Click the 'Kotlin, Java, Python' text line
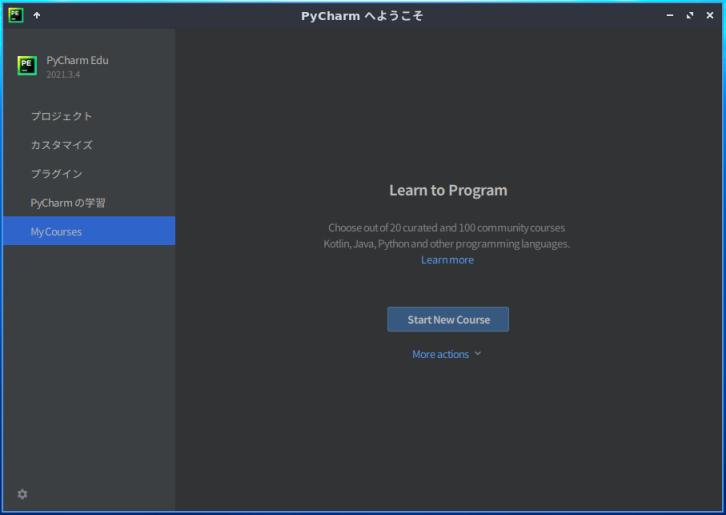The height and width of the screenshot is (515, 726). tap(446, 244)
